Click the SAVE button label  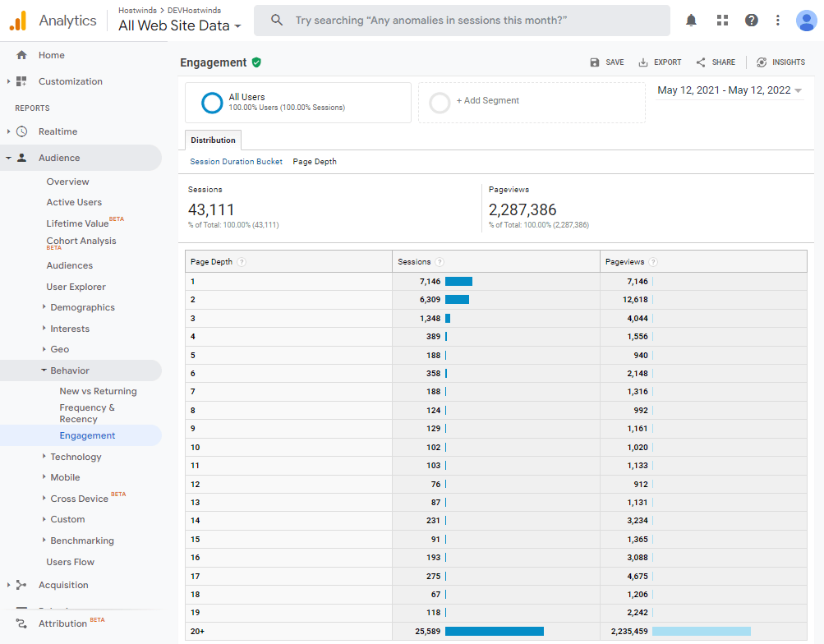click(615, 62)
